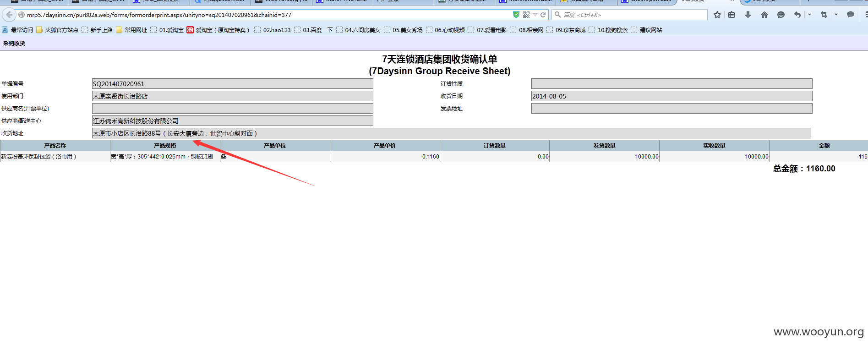Click the smiley face chat icon
This screenshot has height=345, width=868.
781,15
